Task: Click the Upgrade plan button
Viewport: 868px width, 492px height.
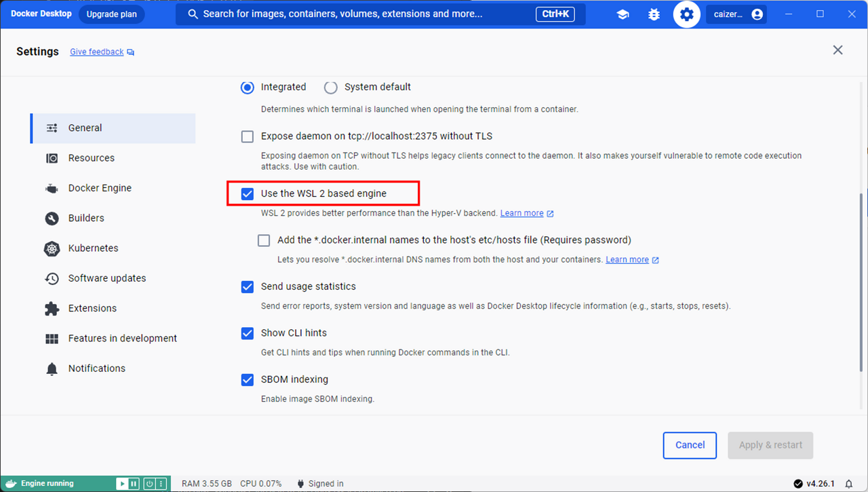Action: [111, 14]
